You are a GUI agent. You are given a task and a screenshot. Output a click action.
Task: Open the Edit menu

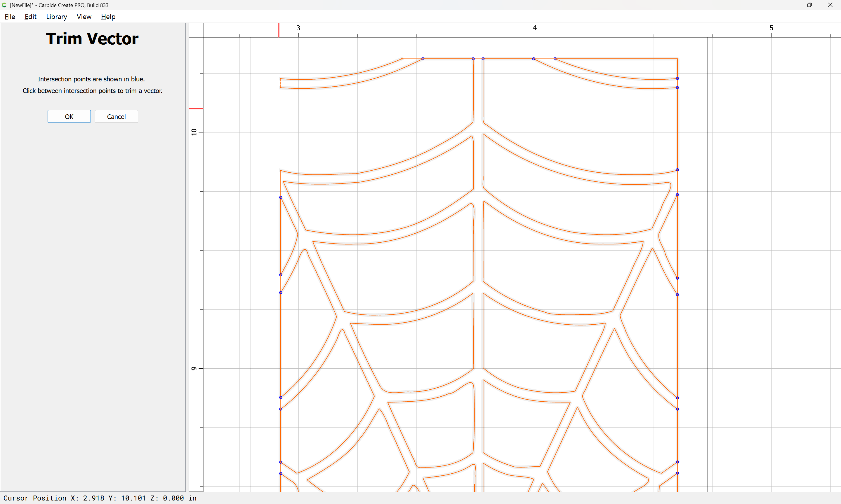click(x=30, y=17)
